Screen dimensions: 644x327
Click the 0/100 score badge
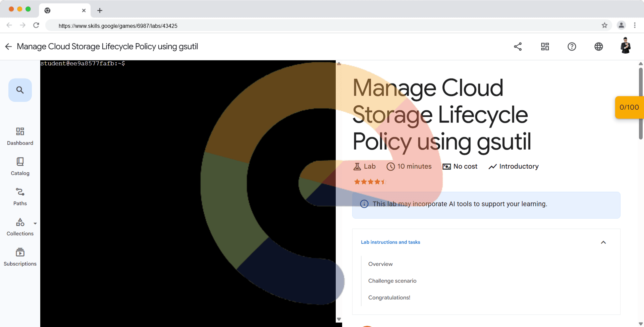(x=629, y=107)
